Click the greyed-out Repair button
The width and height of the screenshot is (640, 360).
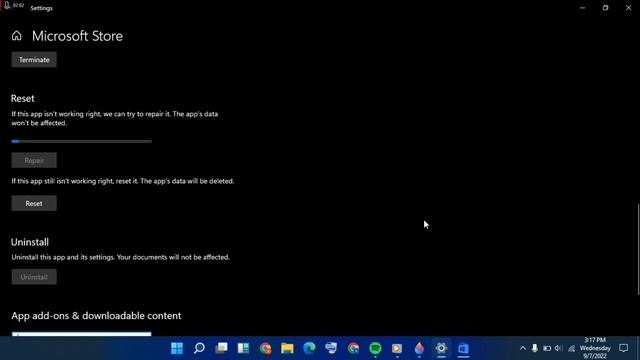coord(34,160)
